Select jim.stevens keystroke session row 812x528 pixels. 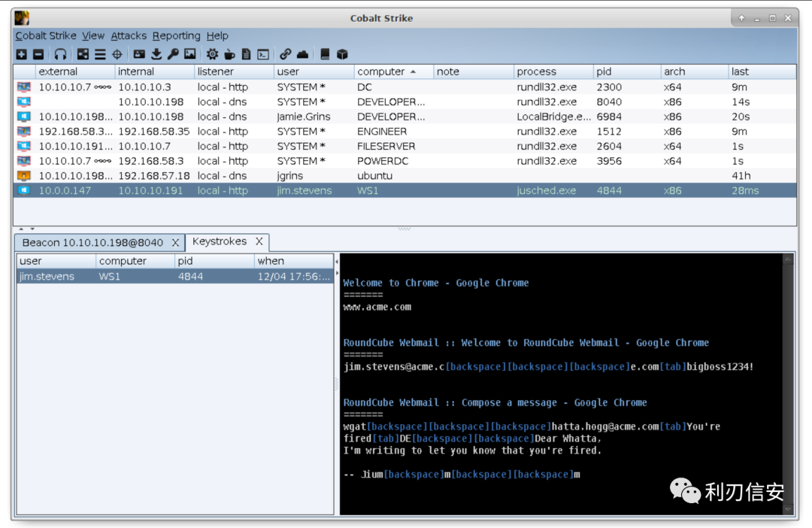tap(175, 277)
